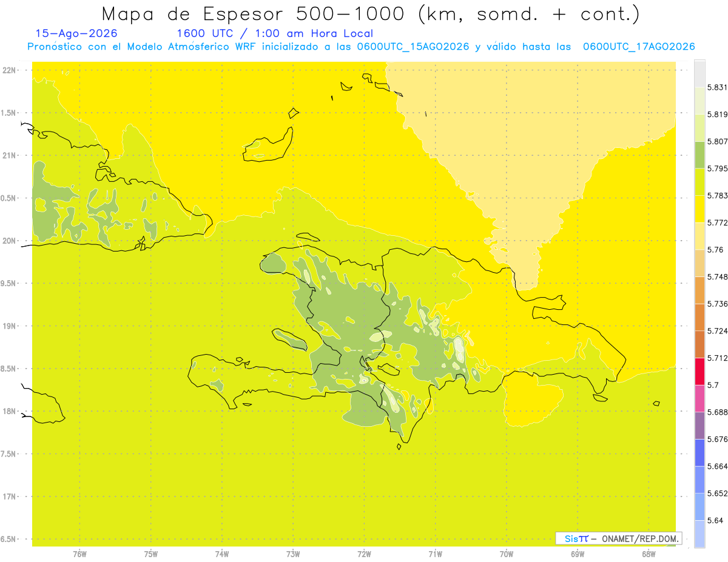
Task: Click the latitude label 18N
Action: pos(9,412)
